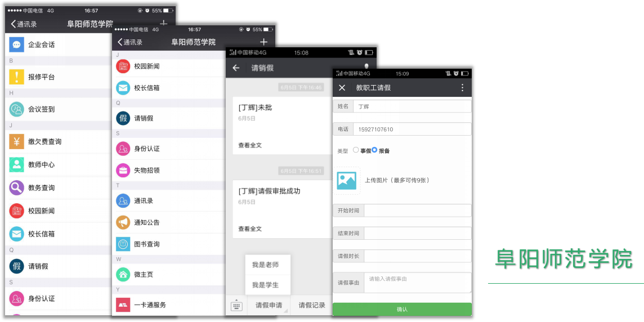
Task: Tap 身份认证 icon in second phone list
Action: point(123,149)
